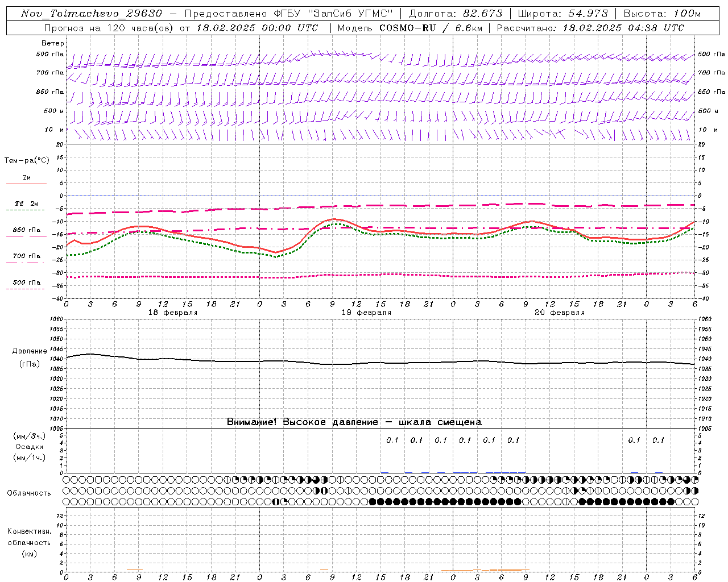Click the blue 0°C reference line
This screenshot has height=582, width=728.
pos(381,196)
